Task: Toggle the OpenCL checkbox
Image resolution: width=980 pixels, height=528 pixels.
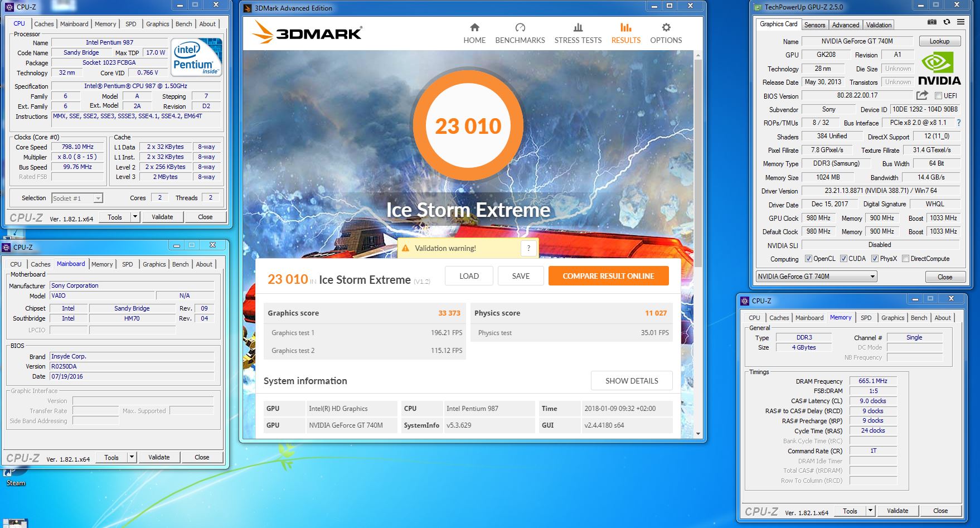Action: pos(808,259)
